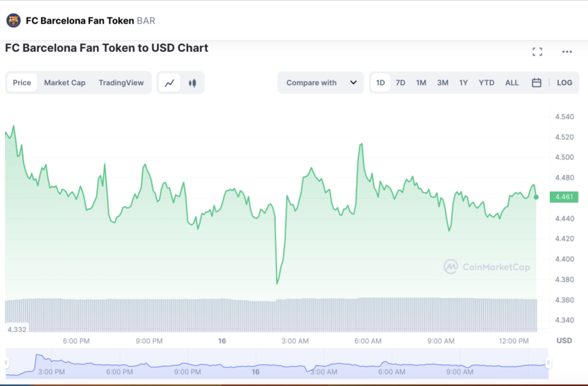Switch to candlestick chart icon
588x386 pixels.
pyautogui.click(x=192, y=83)
